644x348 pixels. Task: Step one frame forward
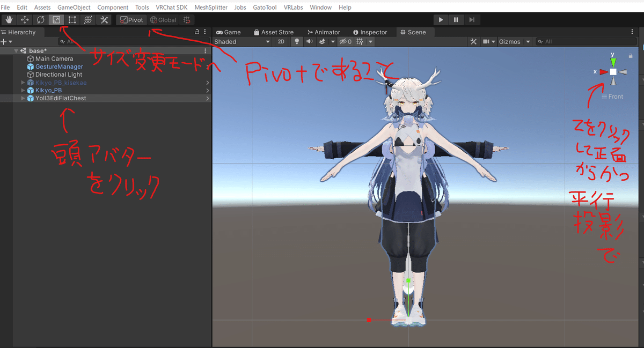point(472,20)
